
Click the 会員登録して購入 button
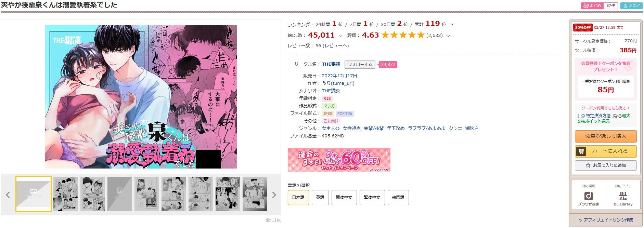(606, 136)
